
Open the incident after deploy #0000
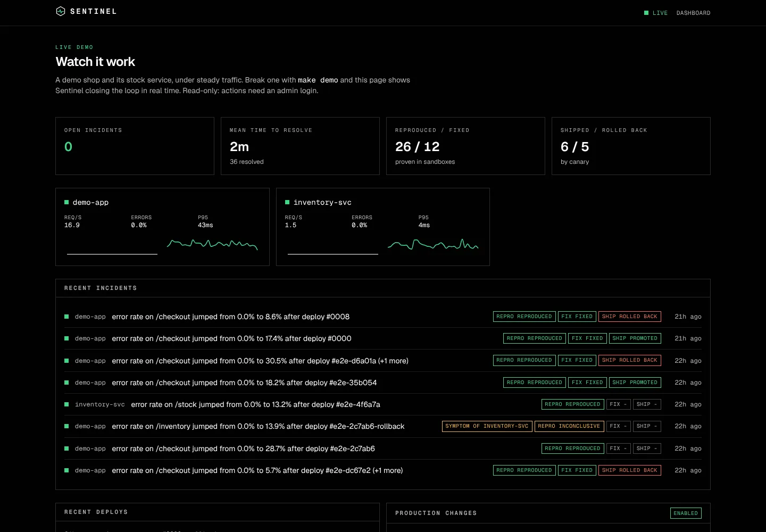[x=231, y=338]
